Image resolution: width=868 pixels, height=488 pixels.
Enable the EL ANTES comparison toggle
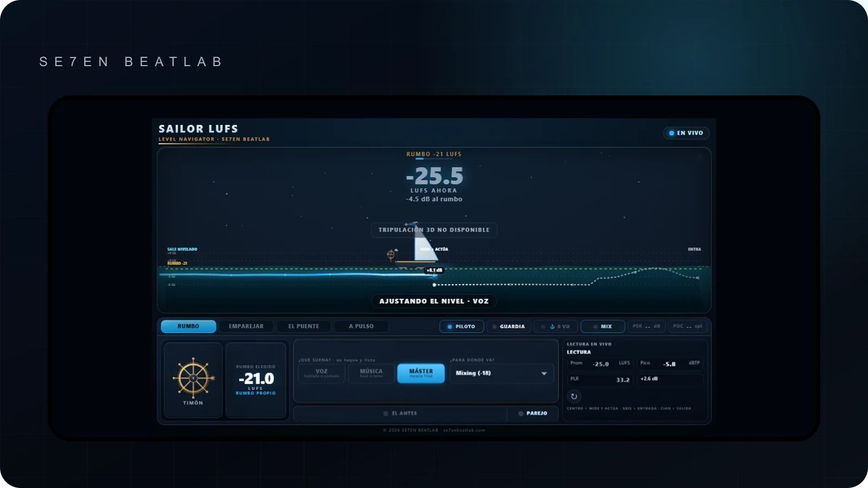click(400, 413)
